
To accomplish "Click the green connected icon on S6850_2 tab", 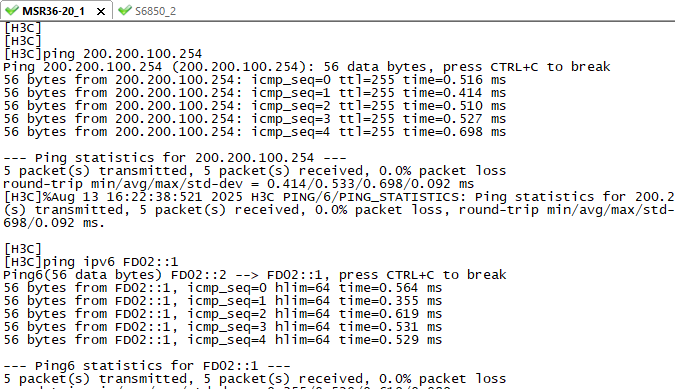I will click(x=124, y=10).
